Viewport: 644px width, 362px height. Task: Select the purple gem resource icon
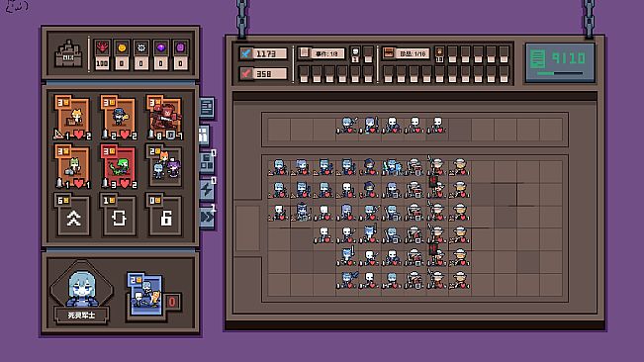point(161,47)
